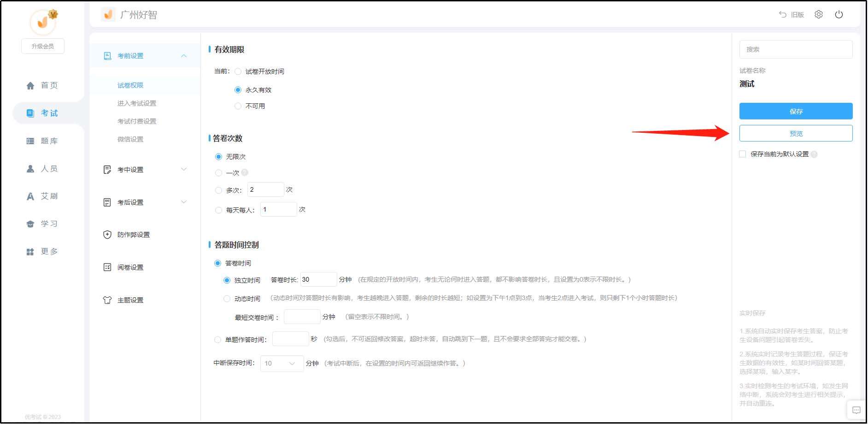The width and height of the screenshot is (868, 425).
Task: Open the 学习 learning section
Action: click(x=48, y=224)
